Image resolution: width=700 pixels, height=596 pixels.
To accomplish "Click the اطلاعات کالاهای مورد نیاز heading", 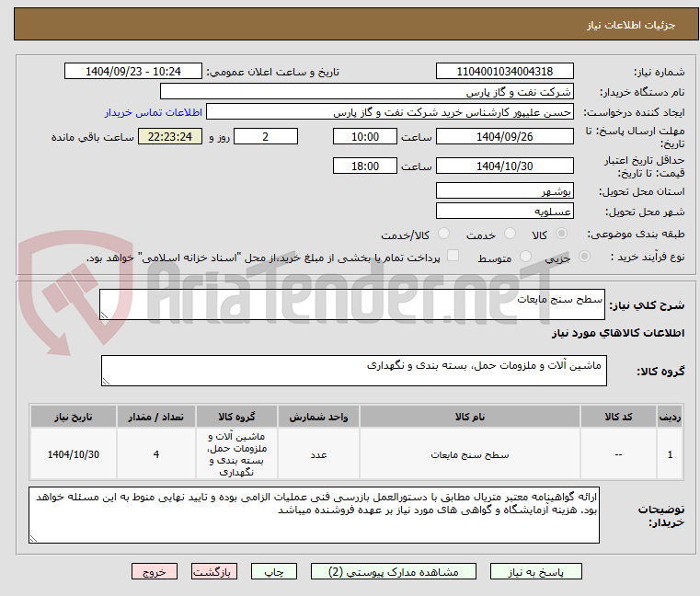I will coord(618,333).
